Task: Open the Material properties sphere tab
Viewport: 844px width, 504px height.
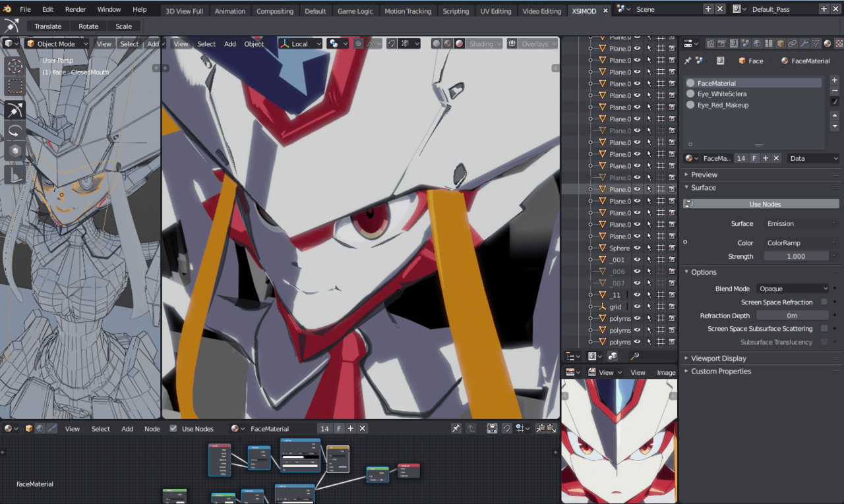Action: tap(828, 43)
